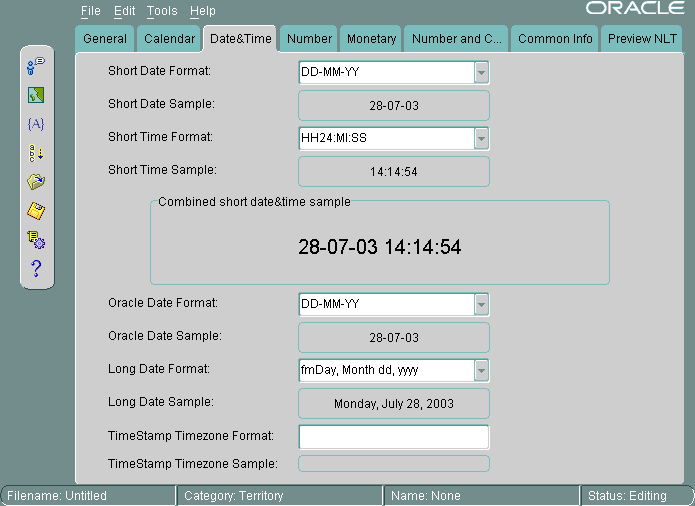This screenshot has width=695, height=506.
Task: Click the open folder icon
Action: click(x=36, y=182)
